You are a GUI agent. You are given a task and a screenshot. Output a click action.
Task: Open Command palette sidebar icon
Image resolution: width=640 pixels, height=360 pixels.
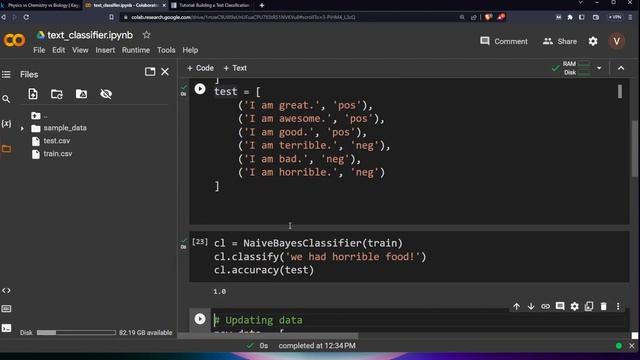pos(6,309)
